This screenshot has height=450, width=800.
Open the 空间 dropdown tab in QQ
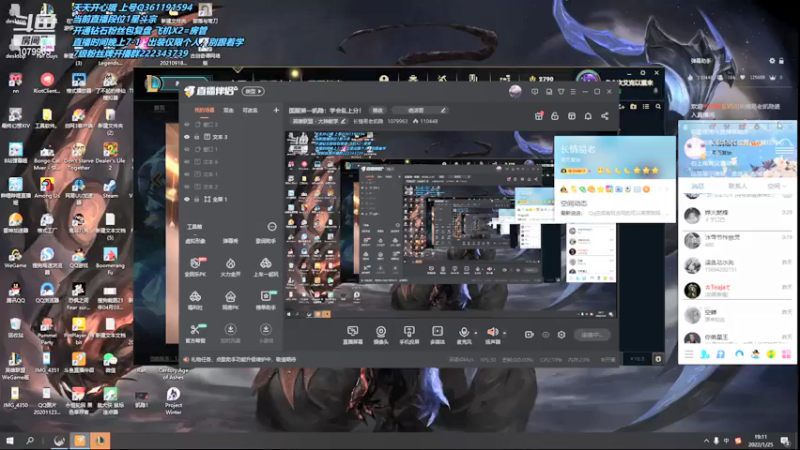[777, 186]
